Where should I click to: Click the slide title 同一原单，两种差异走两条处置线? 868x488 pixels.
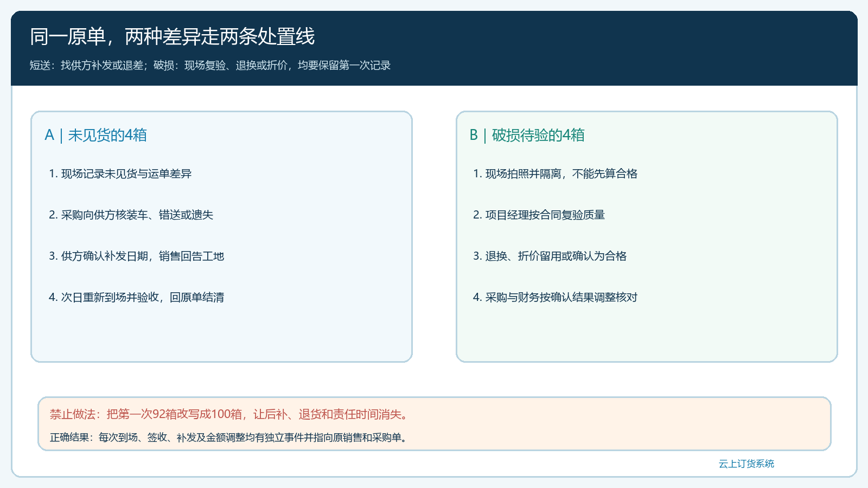pyautogui.click(x=172, y=37)
